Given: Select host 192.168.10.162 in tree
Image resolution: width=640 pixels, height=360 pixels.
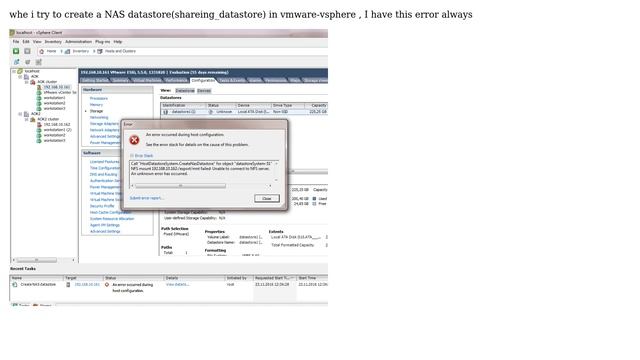Looking at the screenshot, I should point(57,124).
